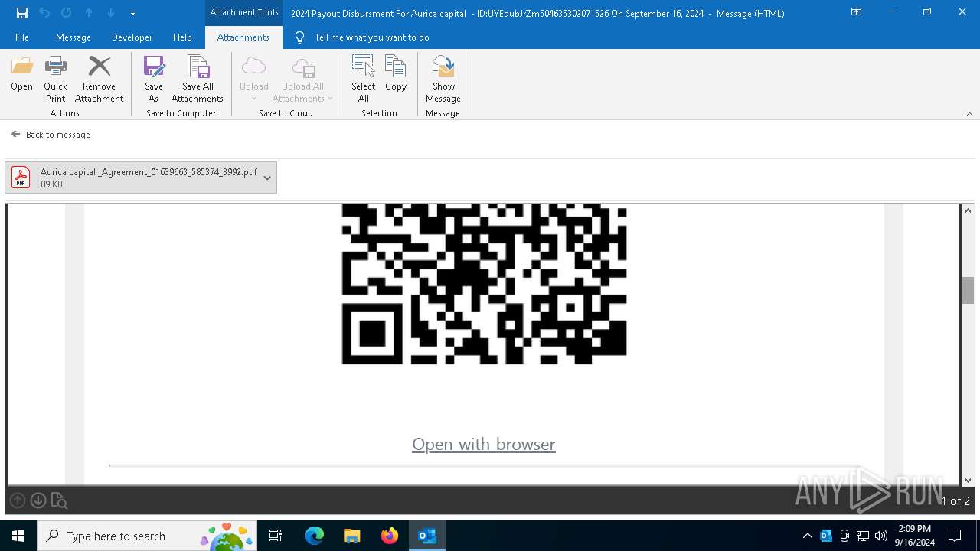Save the message using the title bar Save icon
The width and height of the screenshot is (980, 551).
point(22,13)
